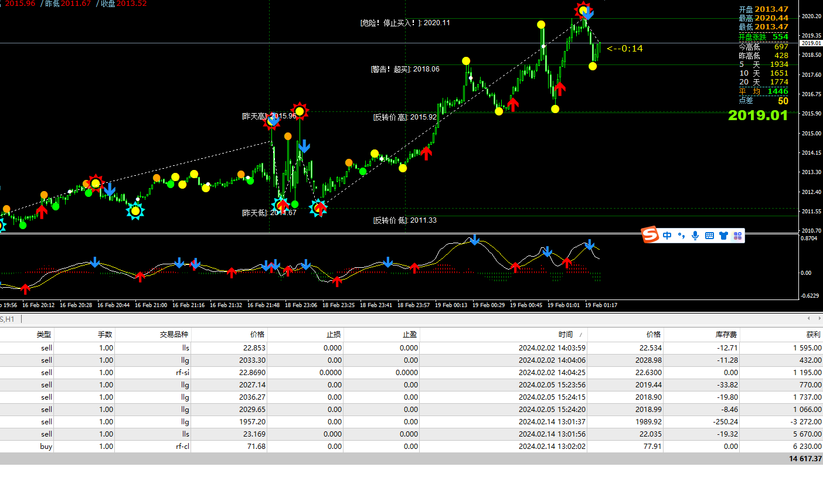Click the -0.6229 oscillator scale value
Image resolution: width=823 pixels, height=504 pixels.
coord(810,296)
